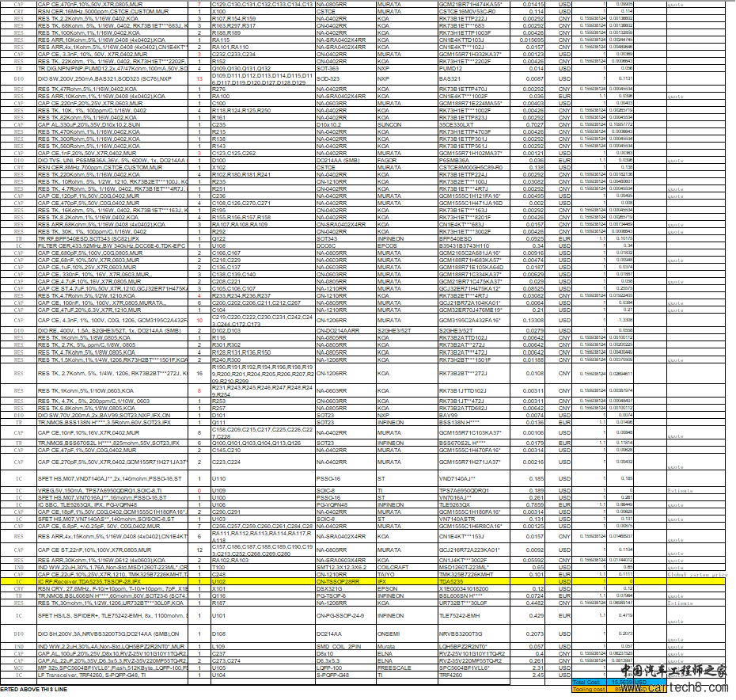Select the EPSON manufacturer cell
The height and width of the screenshot is (700, 736).
click(x=407, y=588)
